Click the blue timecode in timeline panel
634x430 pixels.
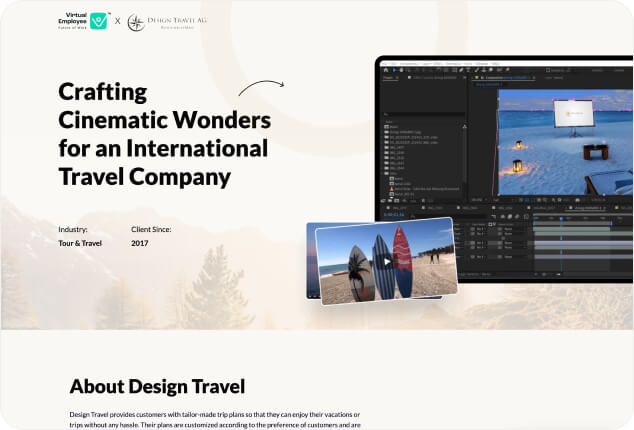pyautogui.click(x=394, y=215)
